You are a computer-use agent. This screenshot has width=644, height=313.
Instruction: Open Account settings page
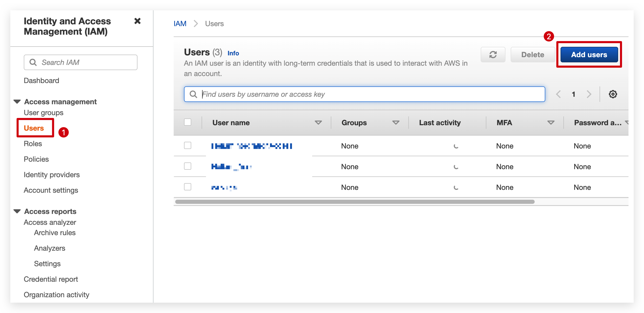click(x=51, y=190)
